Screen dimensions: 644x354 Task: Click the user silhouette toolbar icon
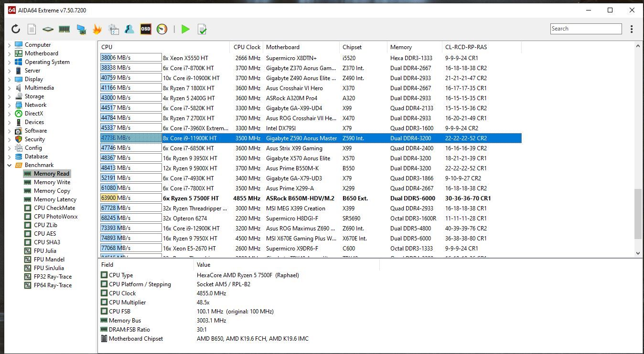coord(129,30)
